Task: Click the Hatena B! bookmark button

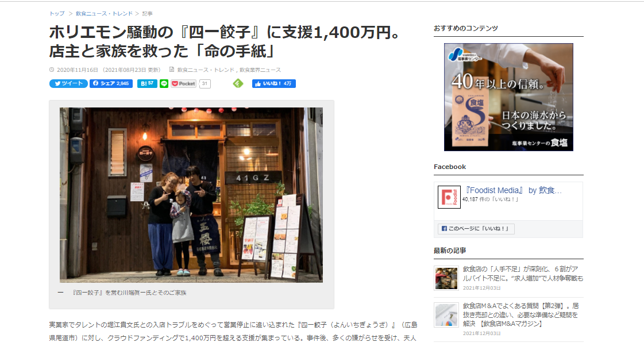Action: click(147, 83)
